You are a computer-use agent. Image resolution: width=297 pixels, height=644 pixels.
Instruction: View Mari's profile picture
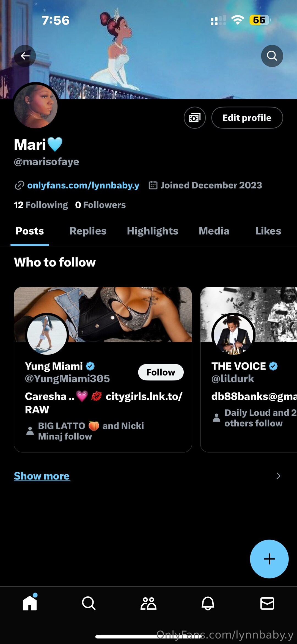pyautogui.click(x=36, y=106)
